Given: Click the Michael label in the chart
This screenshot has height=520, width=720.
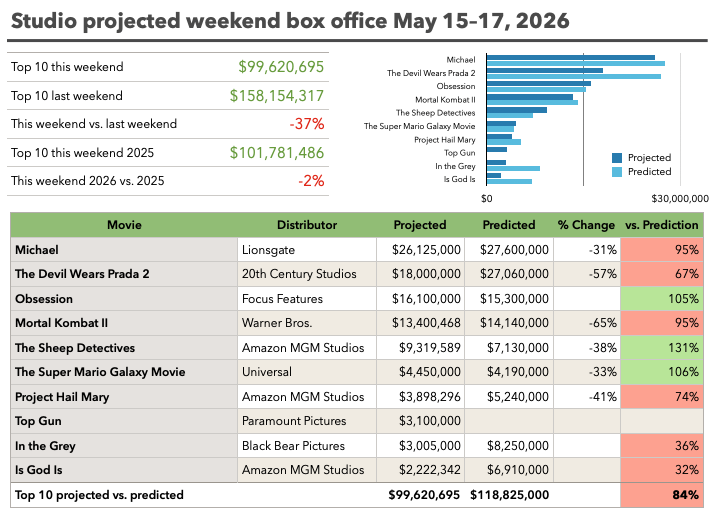Looking at the screenshot, I should [461, 60].
